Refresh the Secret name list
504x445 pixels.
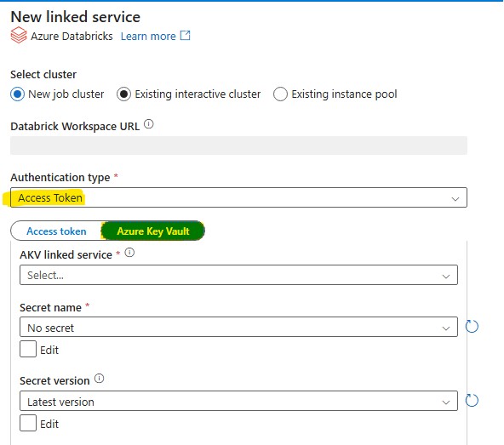click(x=472, y=327)
